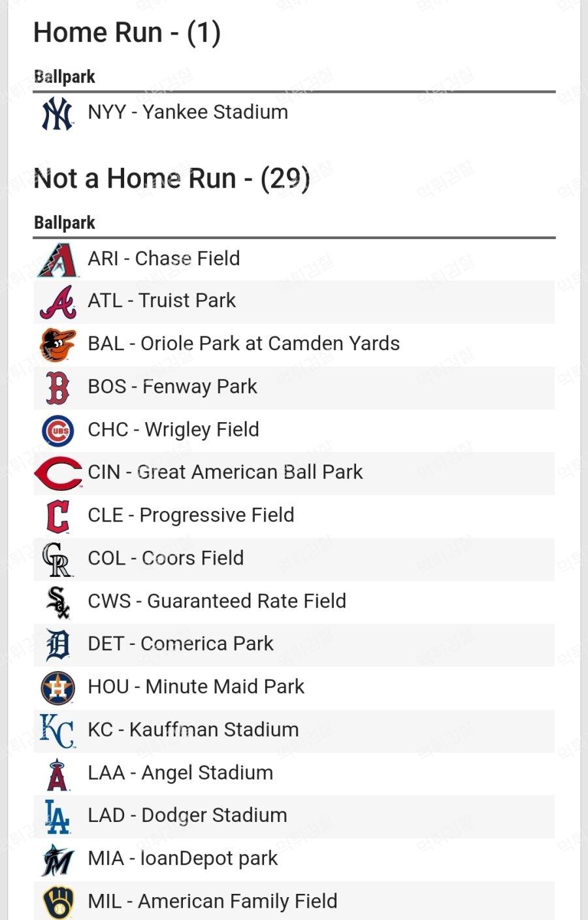Click the Arizona Diamondbacks logo
Image resolution: width=588 pixels, height=920 pixels.
click(x=57, y=259)
